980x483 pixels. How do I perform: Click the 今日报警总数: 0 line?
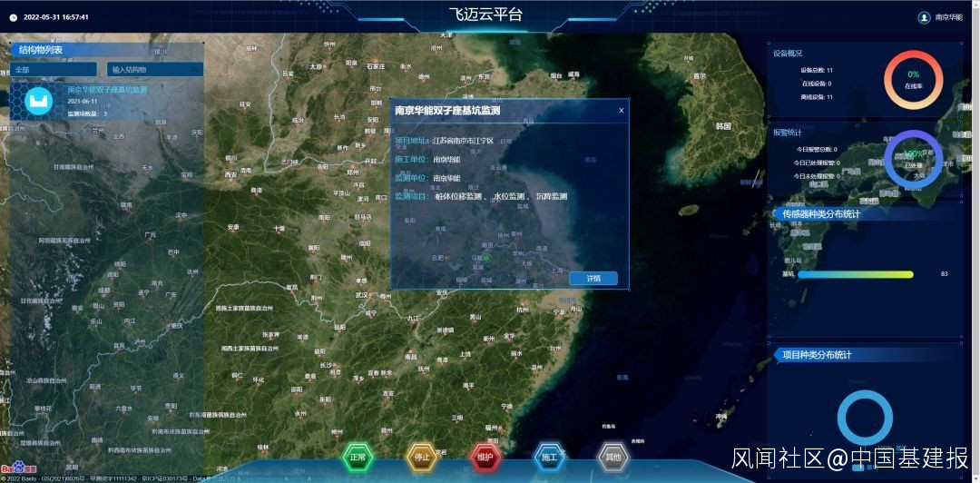tap(816, 150)
